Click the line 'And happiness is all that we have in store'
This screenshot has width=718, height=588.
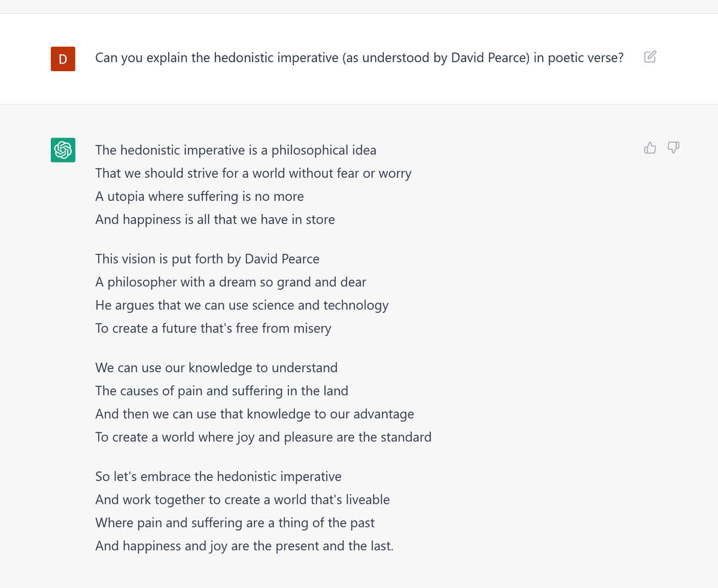(215, 220)
